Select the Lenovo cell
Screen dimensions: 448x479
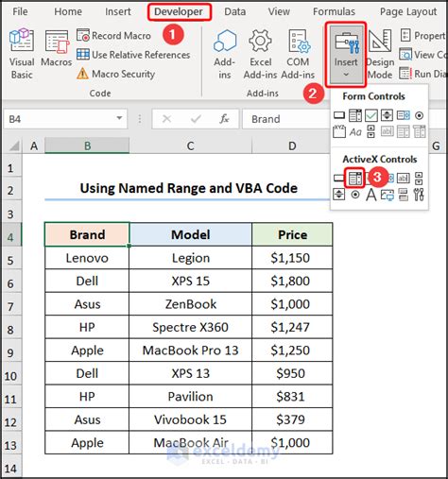pos(87,258)
